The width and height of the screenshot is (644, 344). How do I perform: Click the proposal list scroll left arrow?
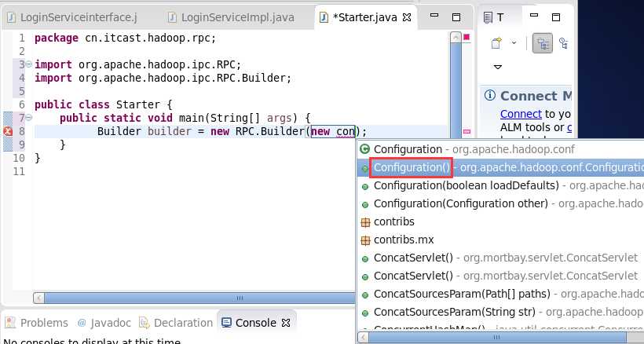click(364, 338)
